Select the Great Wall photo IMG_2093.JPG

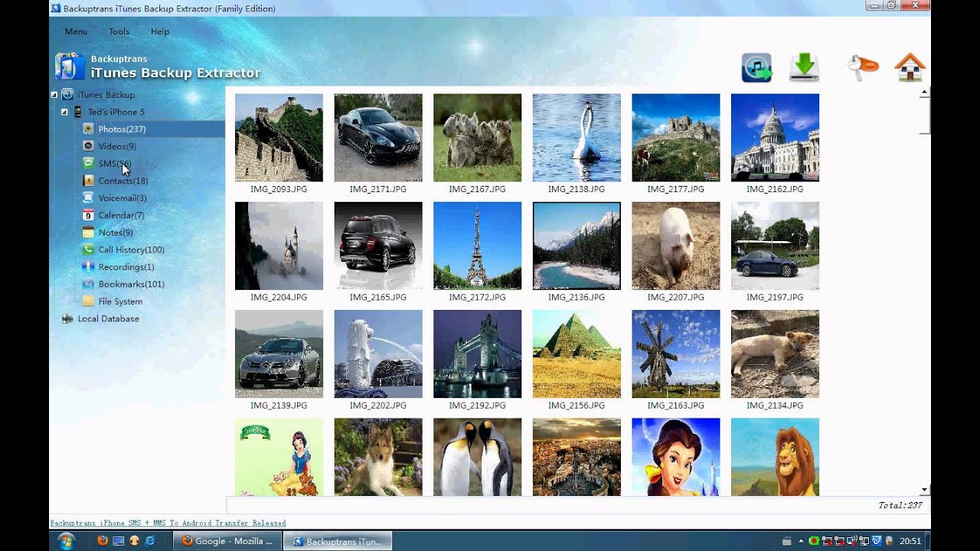click(279, 138)
